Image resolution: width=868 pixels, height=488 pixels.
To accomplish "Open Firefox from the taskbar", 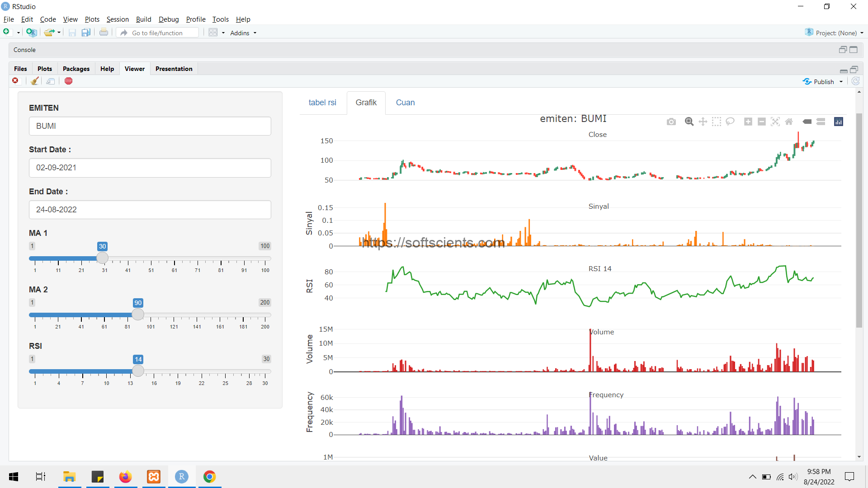I will click(125, 477).
